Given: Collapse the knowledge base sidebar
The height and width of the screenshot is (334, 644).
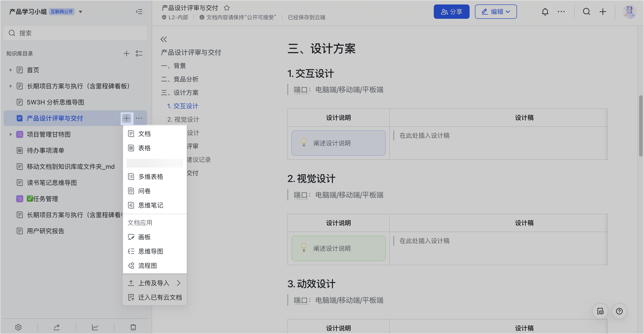Looking at the screenshot, I should [x=139, y=12].
